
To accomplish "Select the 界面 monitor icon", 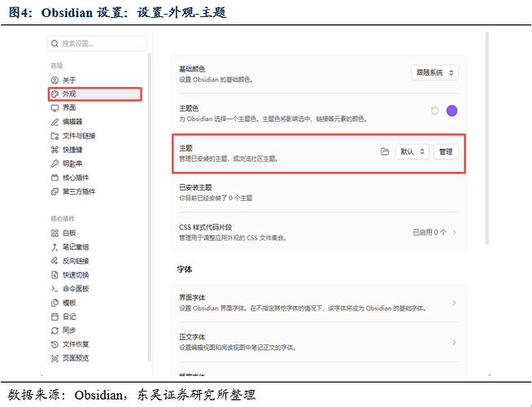I will tap(55, 108).
